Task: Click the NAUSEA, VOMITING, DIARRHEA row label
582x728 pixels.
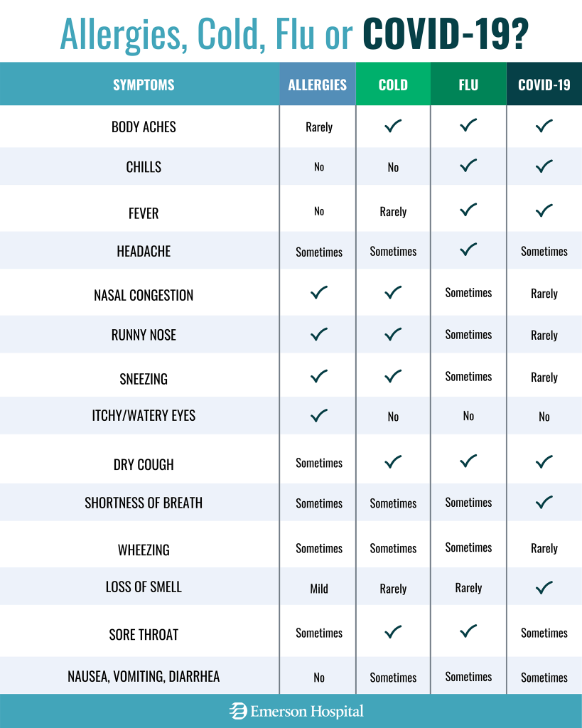Action: [144, 677]
